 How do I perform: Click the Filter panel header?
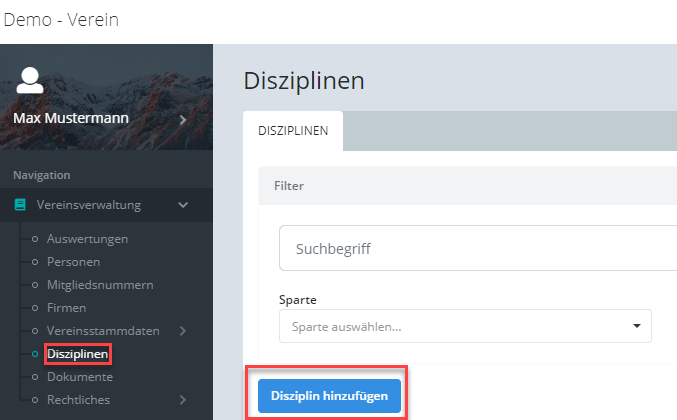tap(468, 186)
